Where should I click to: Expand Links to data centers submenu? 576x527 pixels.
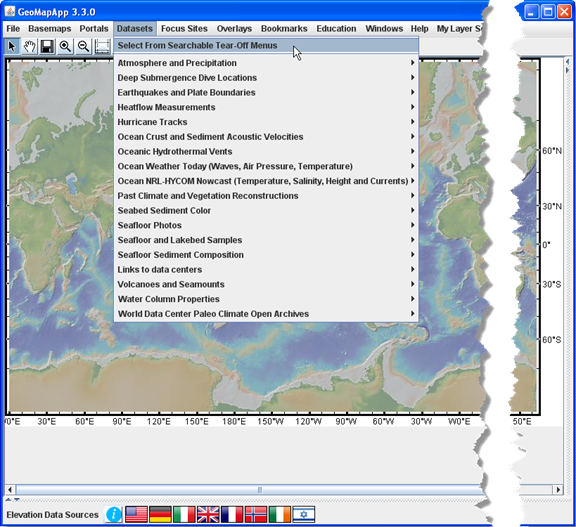pos(266,270)
